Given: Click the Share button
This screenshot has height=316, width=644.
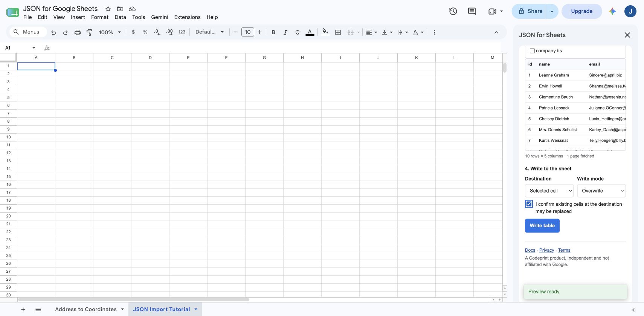Looking at the screenshot, I should click(x=530, y=11).
